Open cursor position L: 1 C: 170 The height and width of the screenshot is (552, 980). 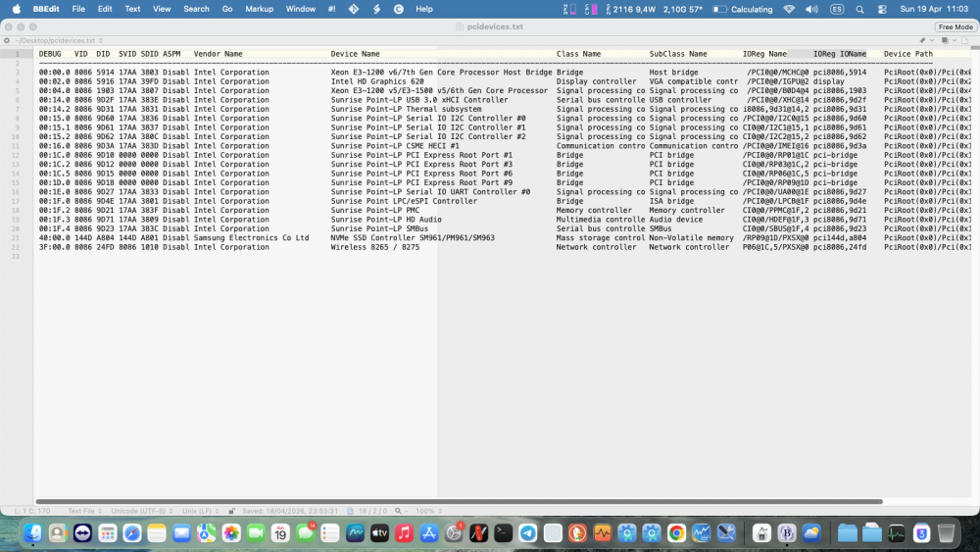[32, 511]
